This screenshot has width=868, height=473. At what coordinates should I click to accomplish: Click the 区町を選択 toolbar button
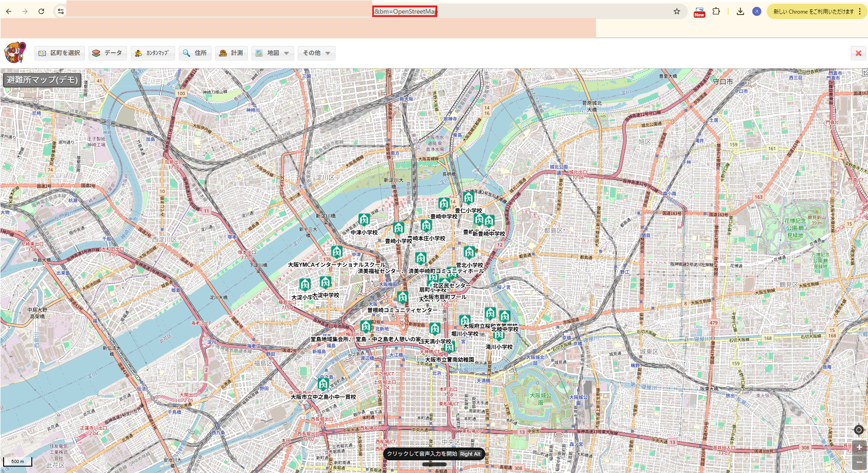tap(59, 53)
